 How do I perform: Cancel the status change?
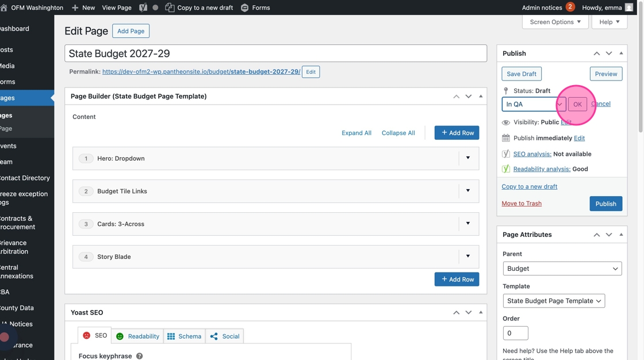coord(601,104)
